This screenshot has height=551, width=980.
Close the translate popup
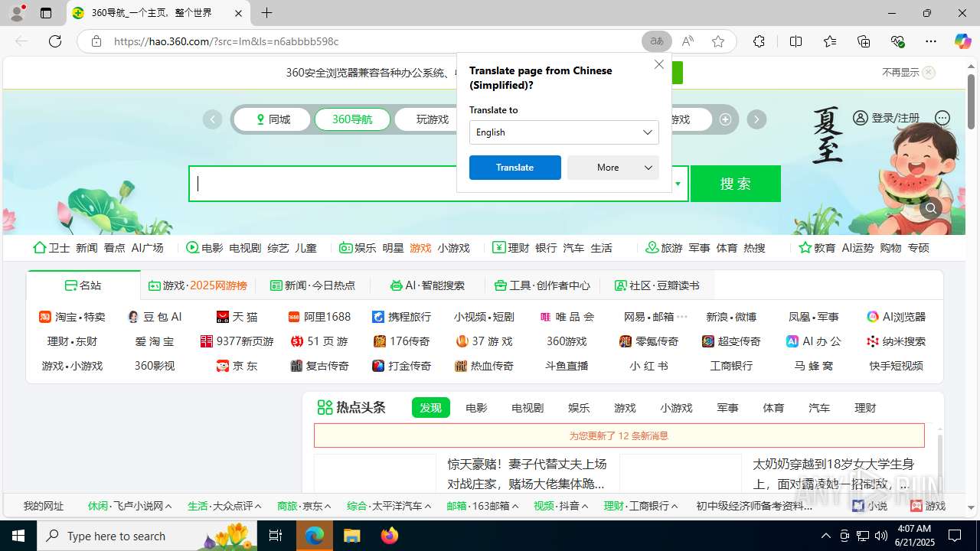[x=659, y=64]
